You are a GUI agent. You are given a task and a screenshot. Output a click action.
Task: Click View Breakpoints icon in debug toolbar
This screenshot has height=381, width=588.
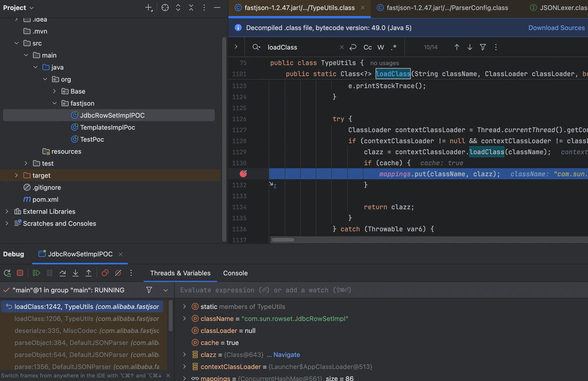coord(105,273)
